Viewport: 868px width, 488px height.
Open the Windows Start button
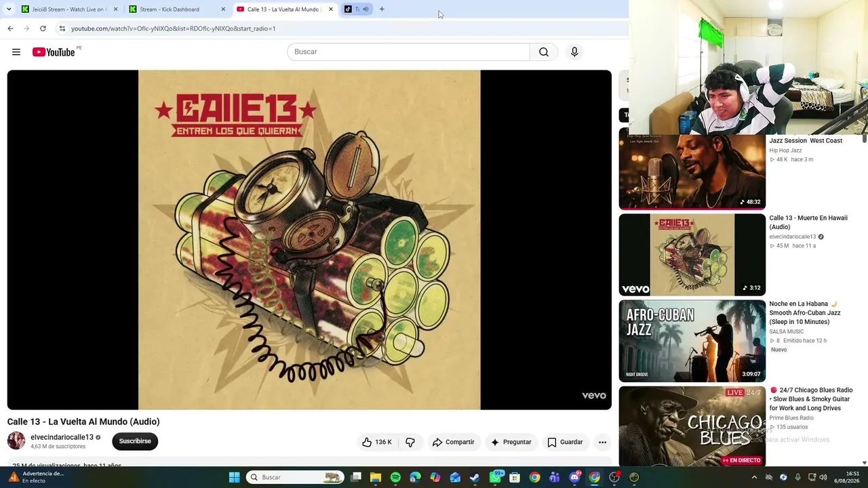pos(234,477)
